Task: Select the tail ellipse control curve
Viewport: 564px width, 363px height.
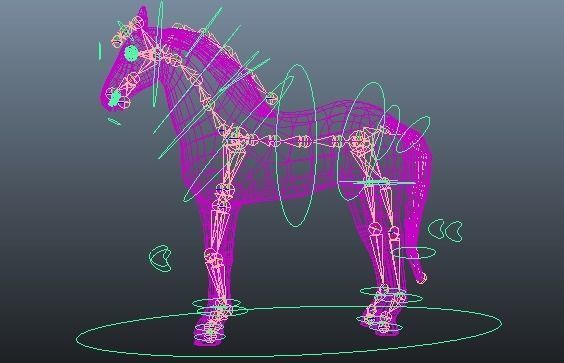Action: point(414,253)
